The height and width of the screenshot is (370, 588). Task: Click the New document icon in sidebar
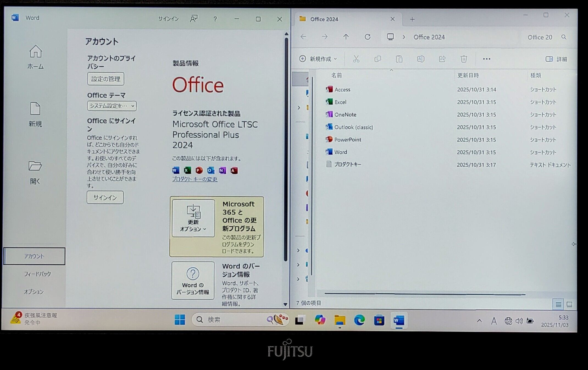(x=35, y=109)
